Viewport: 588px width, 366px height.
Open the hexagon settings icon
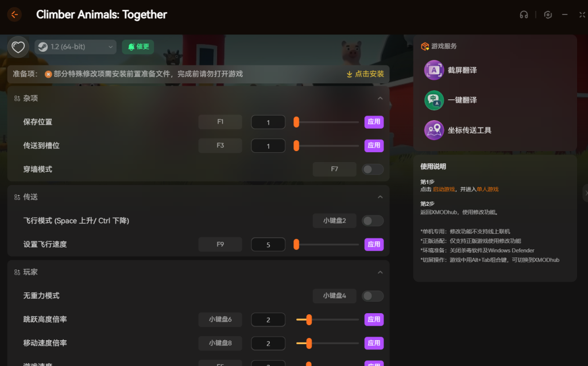tap(548, 14)
